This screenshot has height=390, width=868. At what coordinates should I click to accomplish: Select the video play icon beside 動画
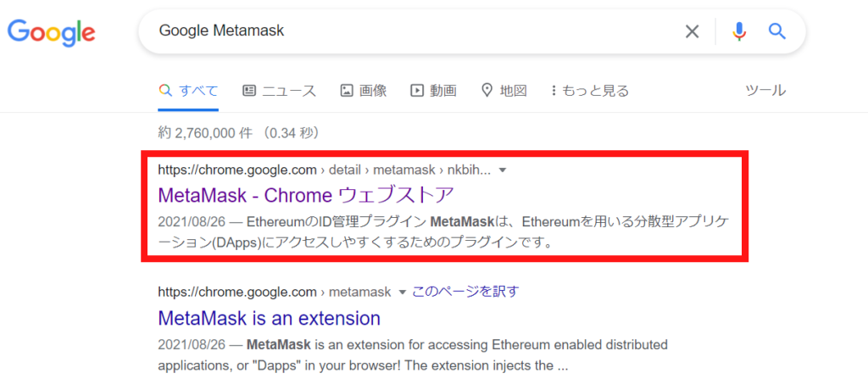pos(417,91)
